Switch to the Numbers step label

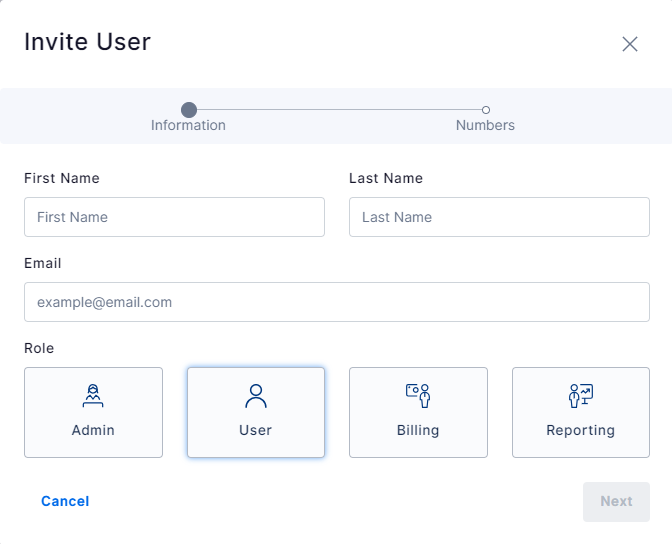(485, 125)
